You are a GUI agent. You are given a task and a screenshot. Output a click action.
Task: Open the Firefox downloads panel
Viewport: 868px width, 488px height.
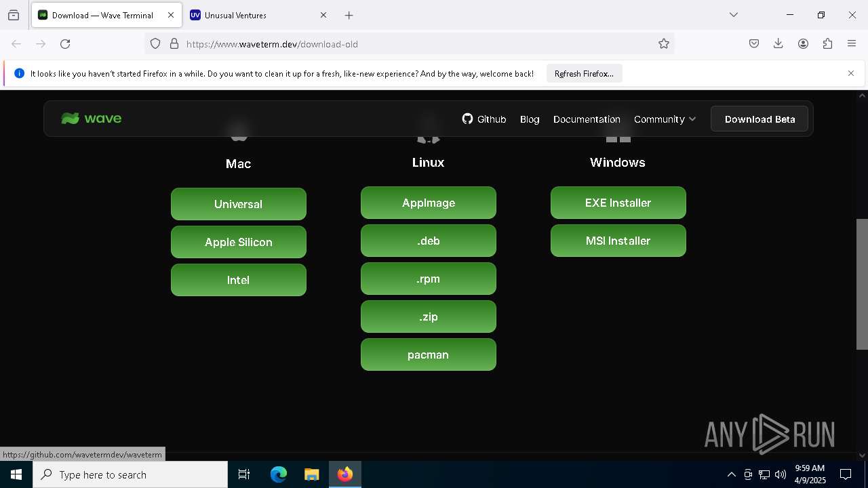coord(778,44)
